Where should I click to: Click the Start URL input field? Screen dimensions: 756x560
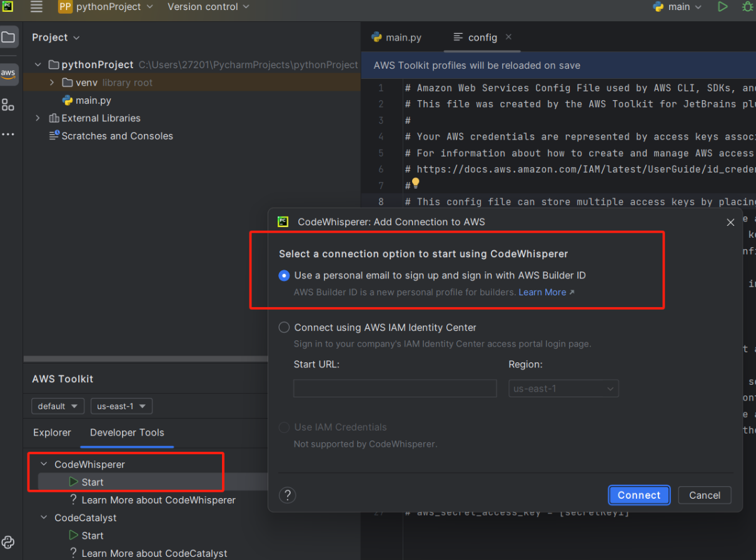pyautogui.click(x=395, y=389)
